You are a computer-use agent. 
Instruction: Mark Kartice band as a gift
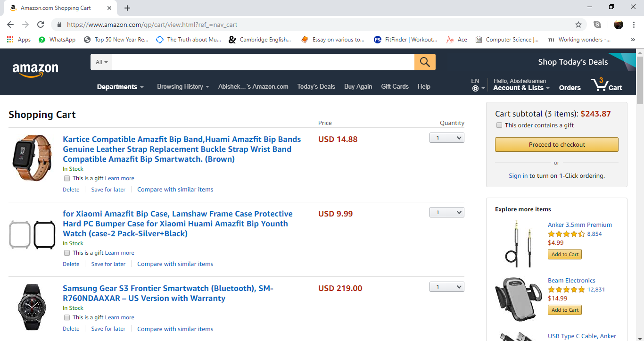point(67,178)
